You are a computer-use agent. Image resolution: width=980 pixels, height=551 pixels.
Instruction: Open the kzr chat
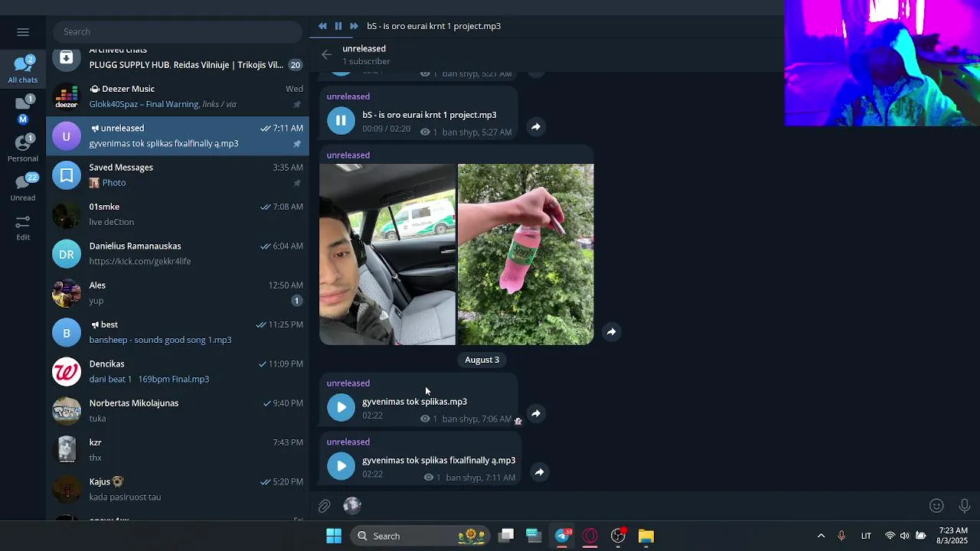coord(178,450)
